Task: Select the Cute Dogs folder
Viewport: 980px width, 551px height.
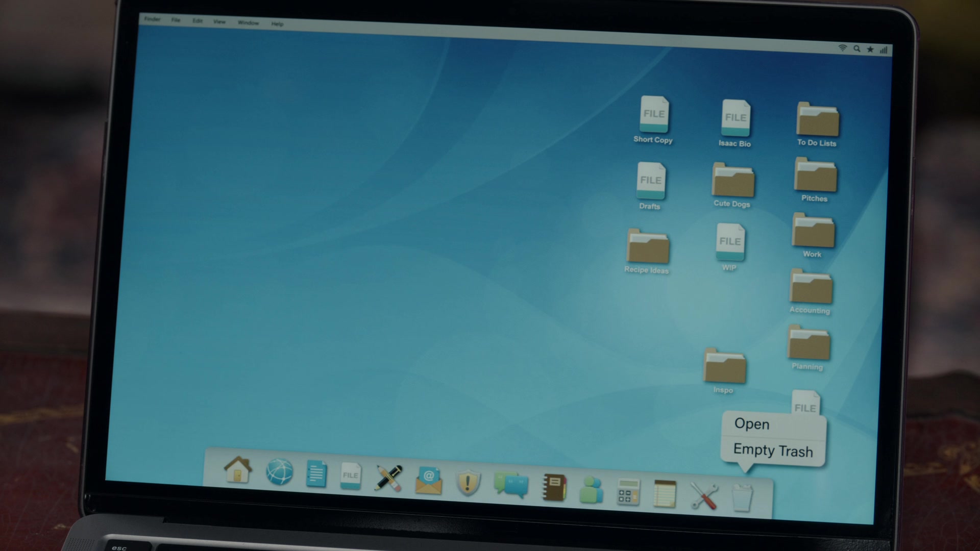Action: [732, 185]
